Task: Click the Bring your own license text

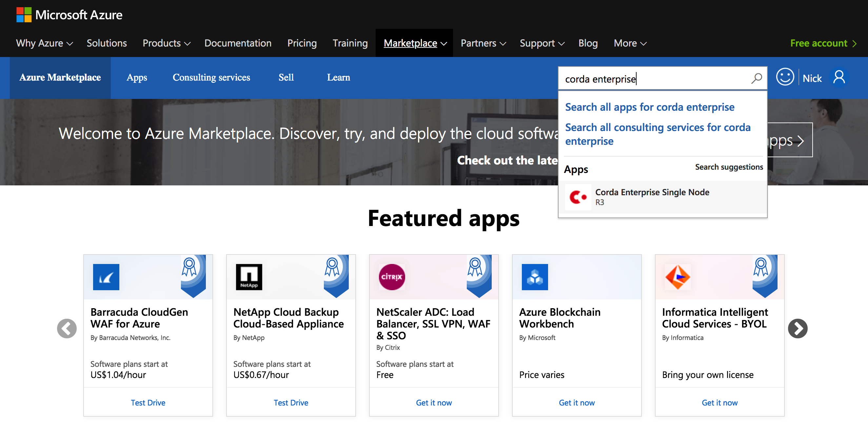Action: (x=707, y=374)
